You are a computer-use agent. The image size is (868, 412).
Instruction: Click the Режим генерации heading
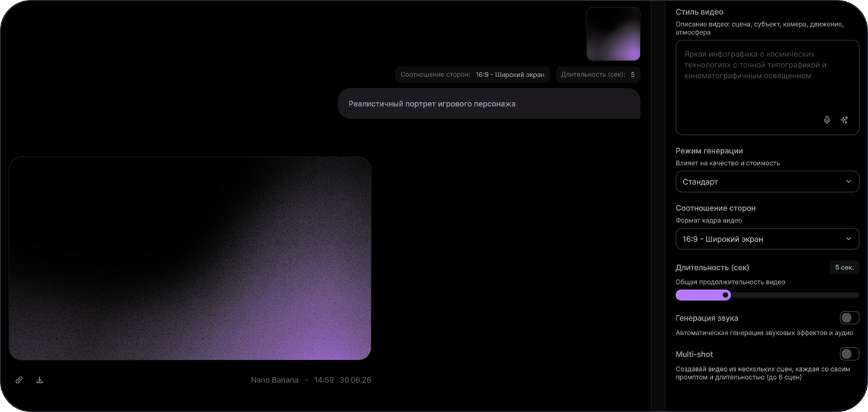(x=709, y=151)
